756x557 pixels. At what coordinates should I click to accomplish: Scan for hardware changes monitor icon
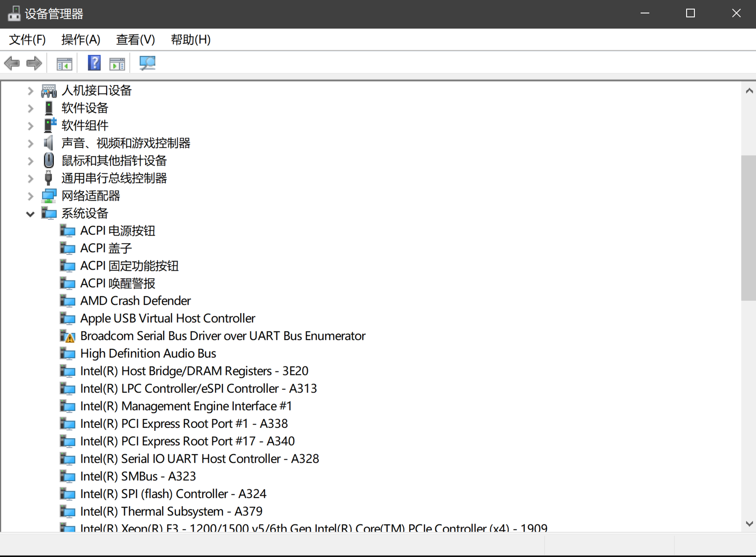click(x=147, y=63)
